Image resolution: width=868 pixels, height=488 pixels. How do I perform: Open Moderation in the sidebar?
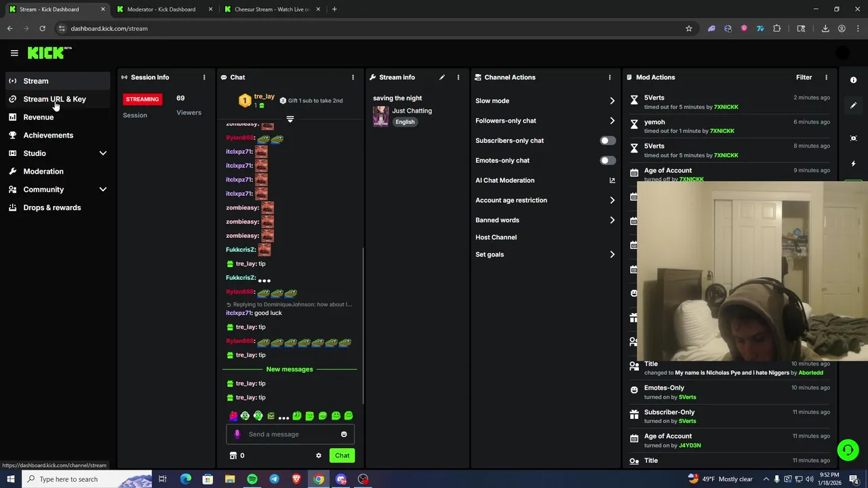click(x=58, y=171)
